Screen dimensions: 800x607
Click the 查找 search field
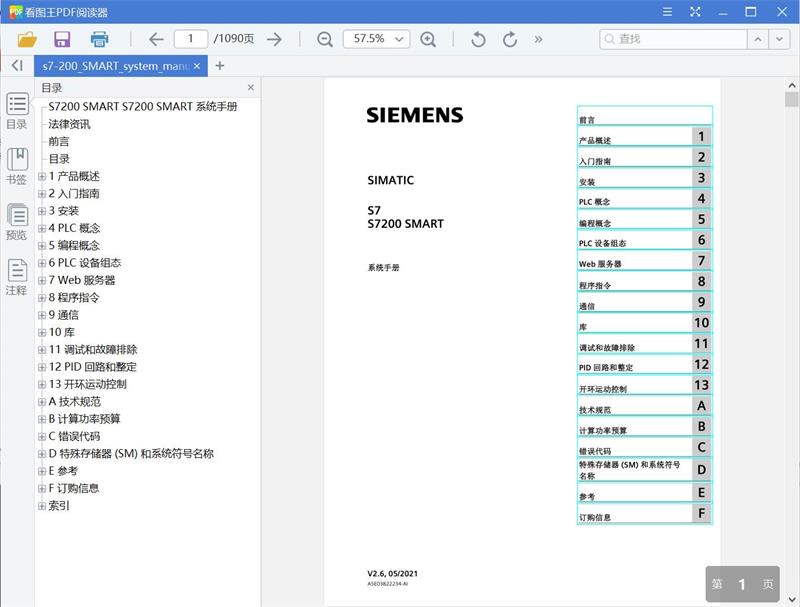[673, 39]
